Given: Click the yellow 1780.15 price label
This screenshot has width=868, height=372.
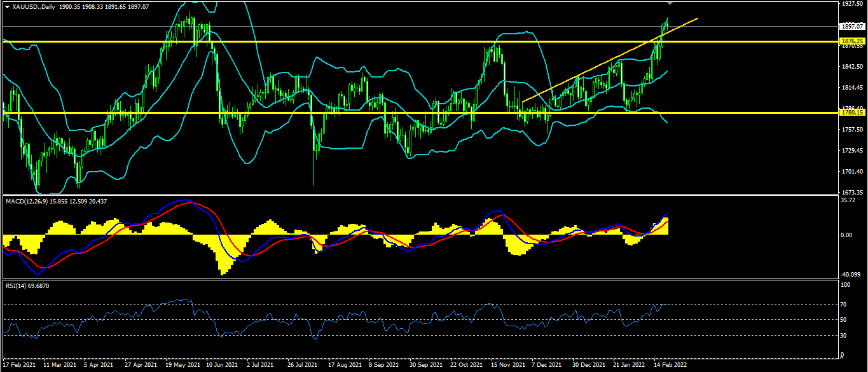Looking at the screenshot, I should (853, 113).
